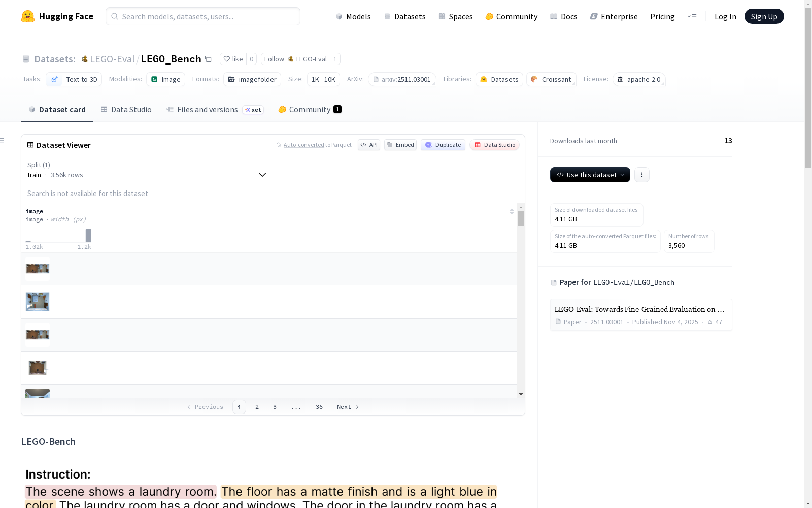Click the "Downloads last month" label
This screenshot has height=508, width=812.
(x=584, y=141)
